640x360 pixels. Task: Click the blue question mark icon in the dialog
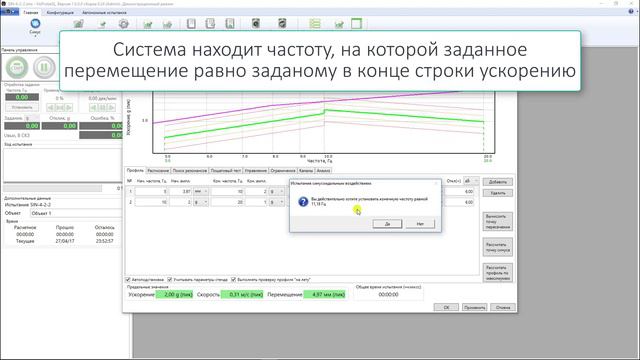click(303, 201)
